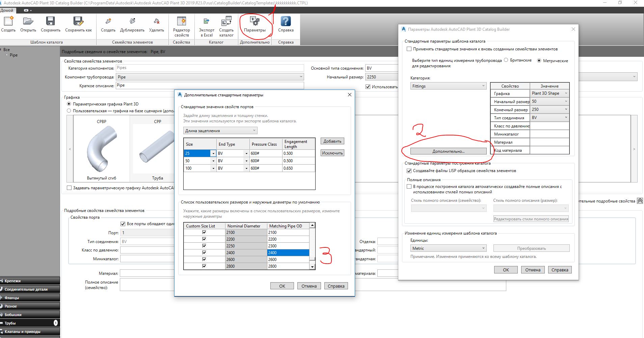644x338 pixels.
Task: Close the Дополнительные стандартные параметры dialog
Action: pos(350,95)
